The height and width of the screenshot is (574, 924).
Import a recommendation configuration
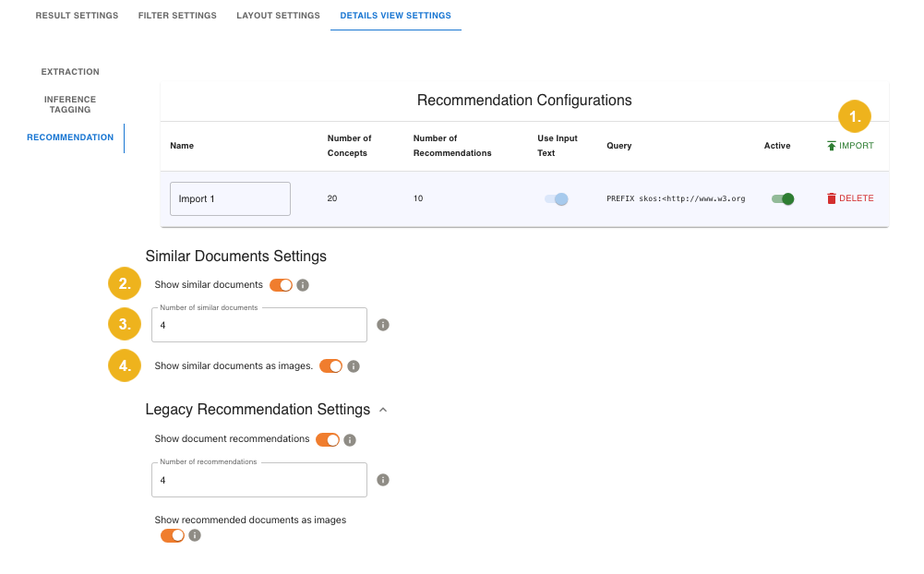(x=849, y=146)
